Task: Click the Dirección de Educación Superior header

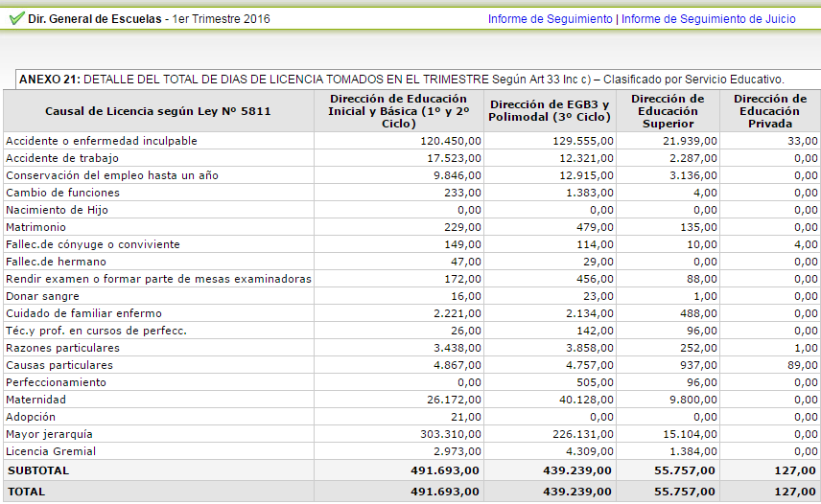Action: (x=668, y=111)
